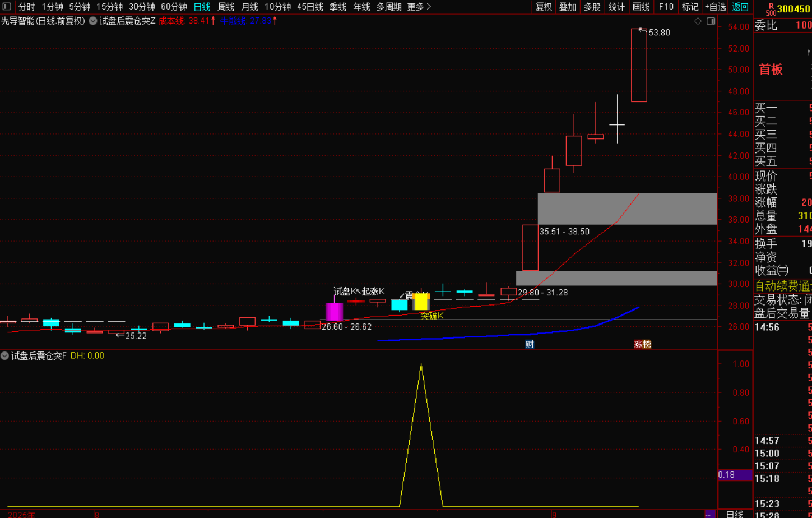Screen dimensions: 812x518
Task: Add stock with +自选 button
Action: pos(714,7)
